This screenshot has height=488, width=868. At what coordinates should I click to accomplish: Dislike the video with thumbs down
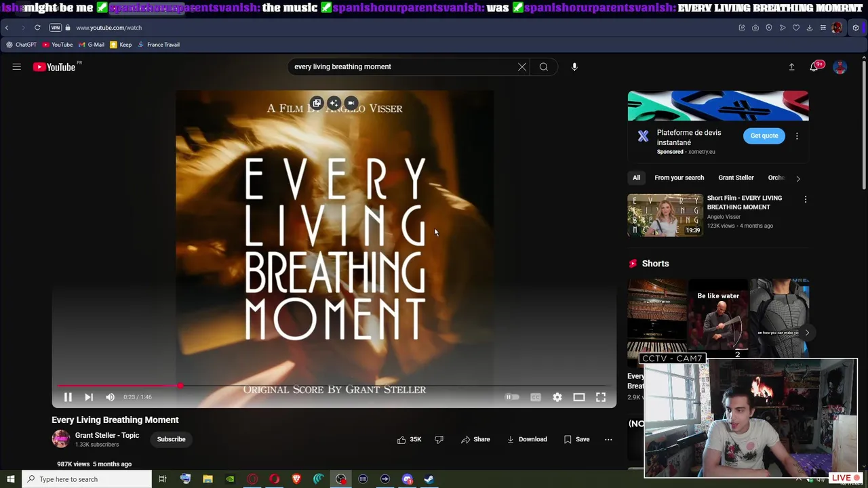tap(439, 439)
